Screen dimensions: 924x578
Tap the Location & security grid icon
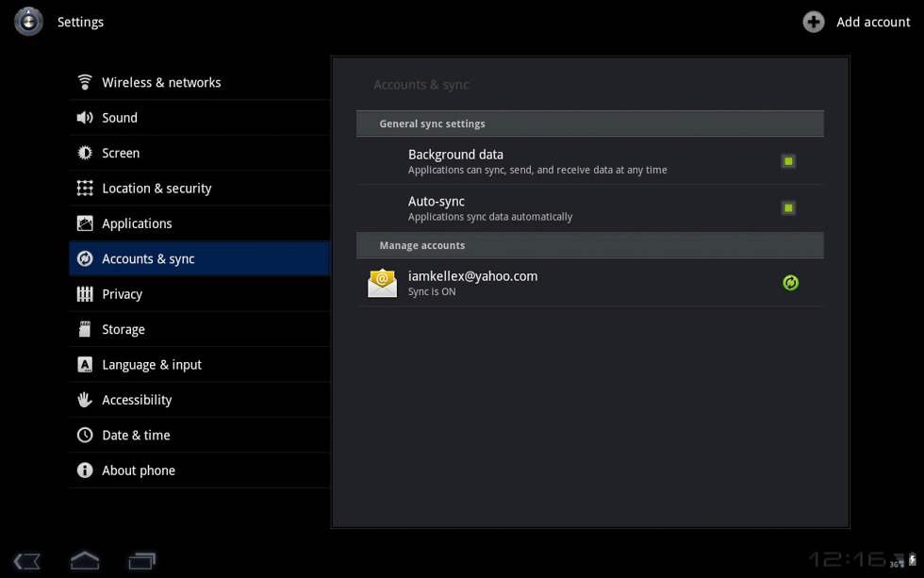(85, 189)
